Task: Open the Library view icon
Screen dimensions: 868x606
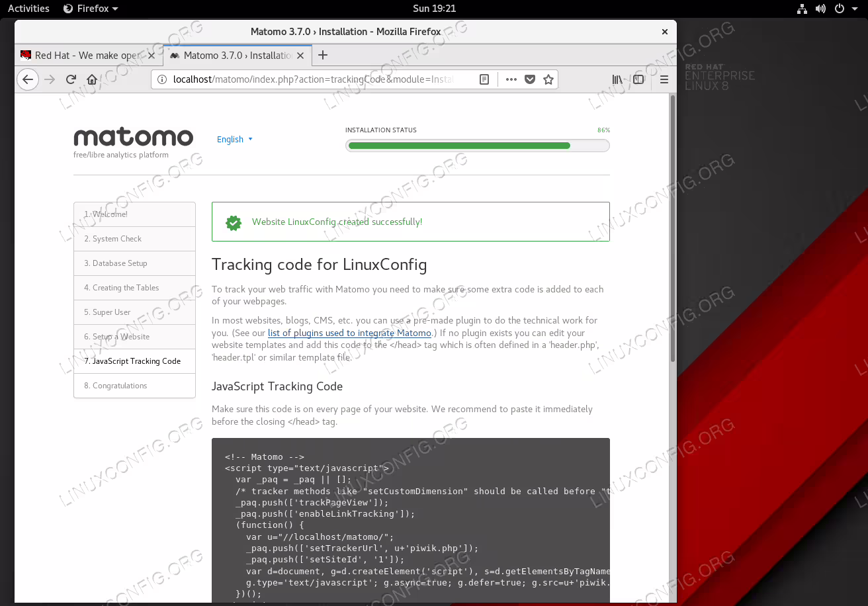Action: tap(617, 79)
